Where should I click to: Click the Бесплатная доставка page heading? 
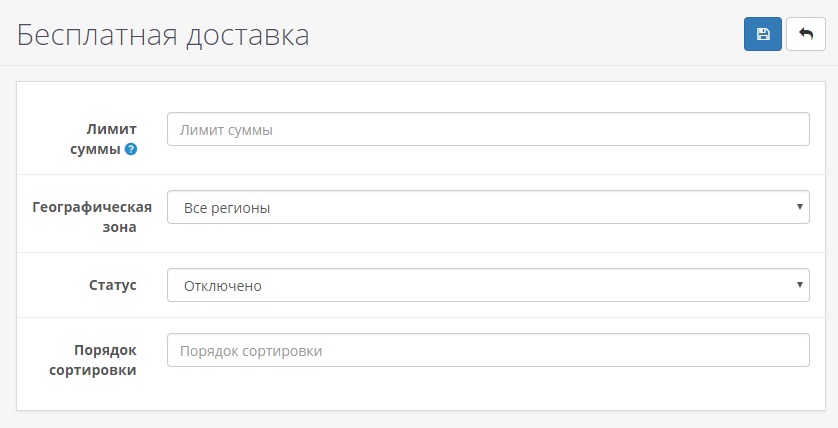click(163, 35)
